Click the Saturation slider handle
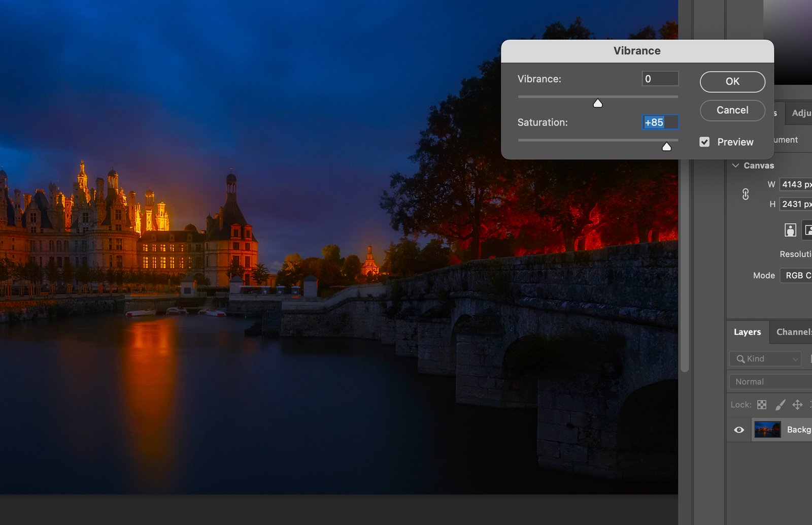Image resolution: width=812 pixels, height=525 pixels. click(666, 147)
